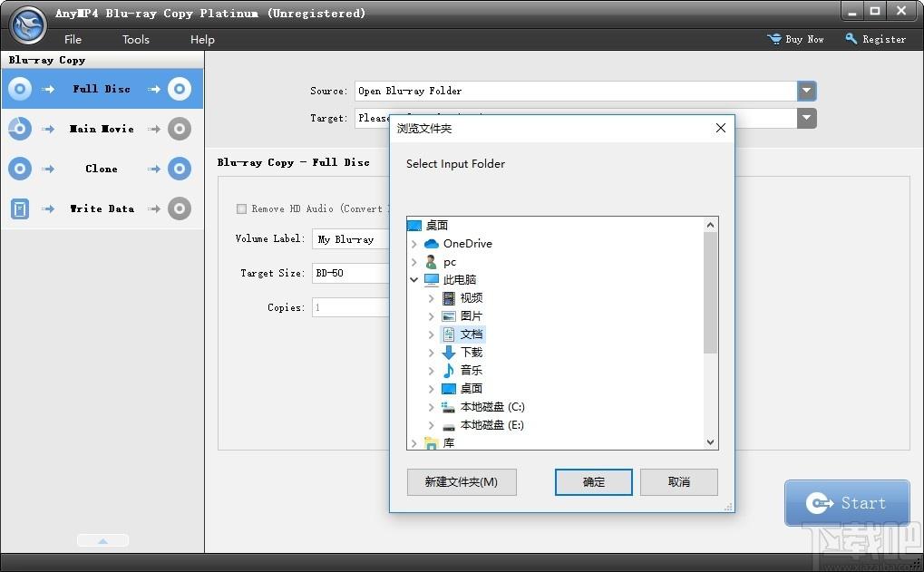Collapse the 此电脑 tree node

pos(413,280)
